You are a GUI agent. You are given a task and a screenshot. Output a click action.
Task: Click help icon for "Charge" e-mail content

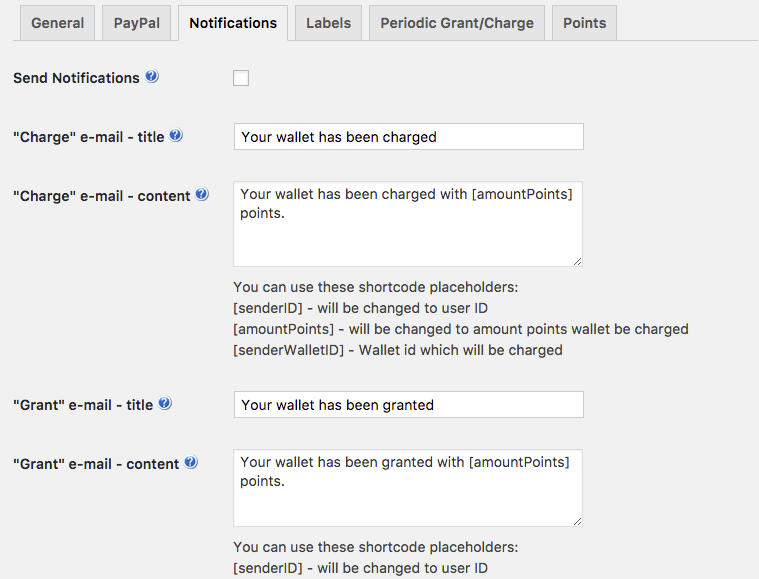click(202, 195)
